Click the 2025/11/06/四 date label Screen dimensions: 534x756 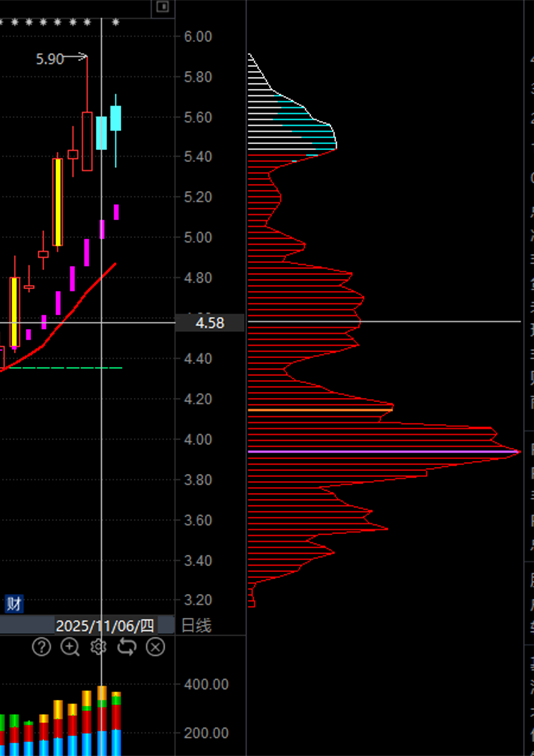click(105, 626)
